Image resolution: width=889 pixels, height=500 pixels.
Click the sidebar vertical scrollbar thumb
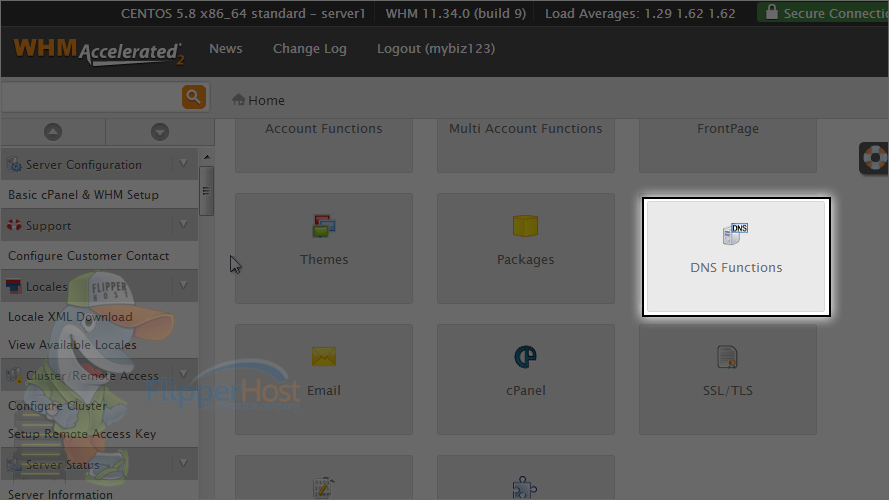(206, 190)
